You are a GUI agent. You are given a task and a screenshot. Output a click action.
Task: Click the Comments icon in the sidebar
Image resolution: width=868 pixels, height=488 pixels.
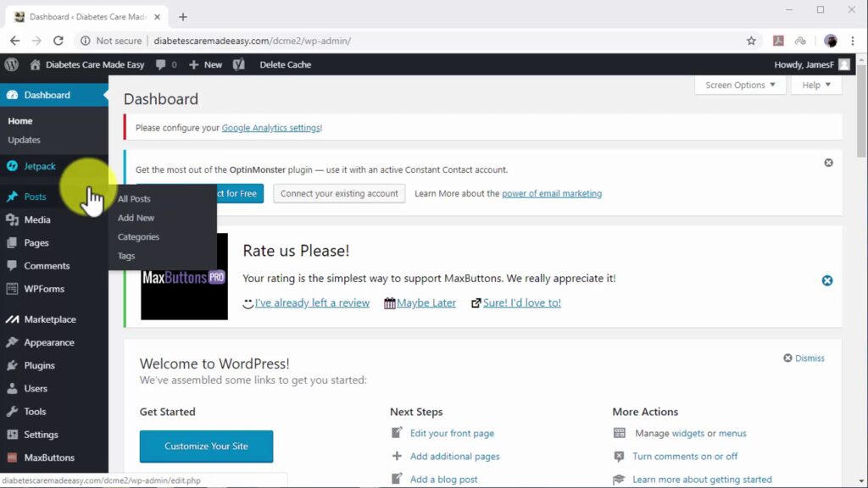(x=12, y=265)
